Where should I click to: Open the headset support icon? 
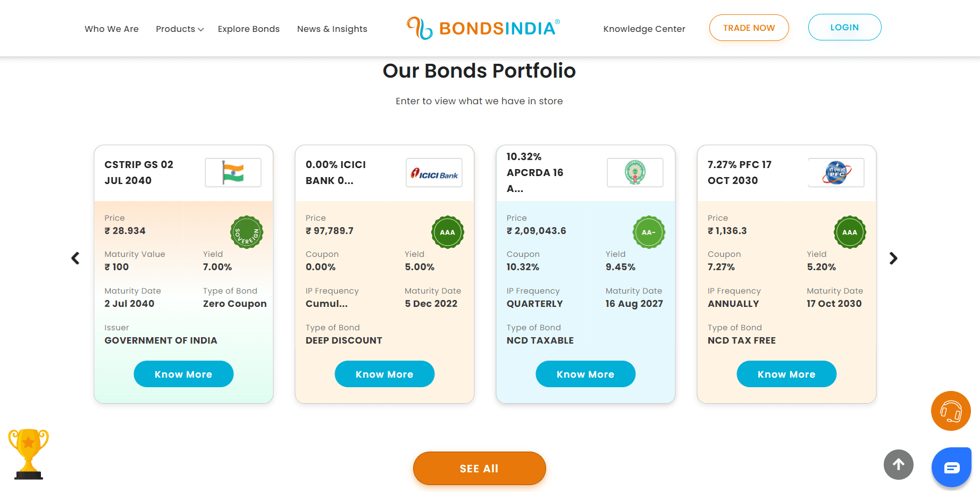pos(951,411)
